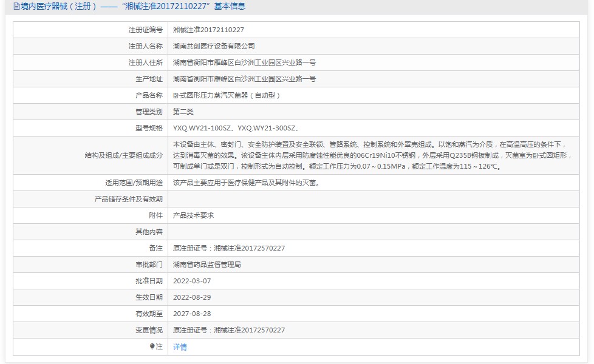Click the 有效期至 label

click(149, 314)
